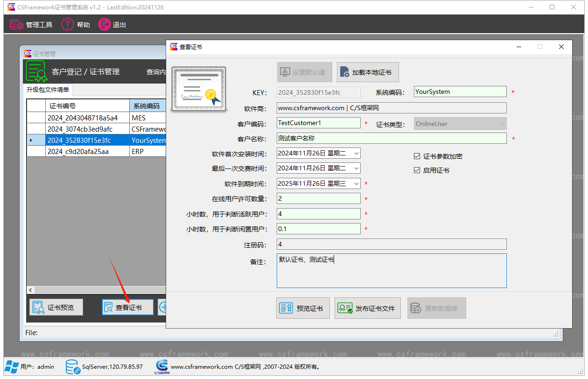Click the 系统编码 field YourSystem
Image resolution: width=588 pixels, height=379 pixels.
click(460, 91)
